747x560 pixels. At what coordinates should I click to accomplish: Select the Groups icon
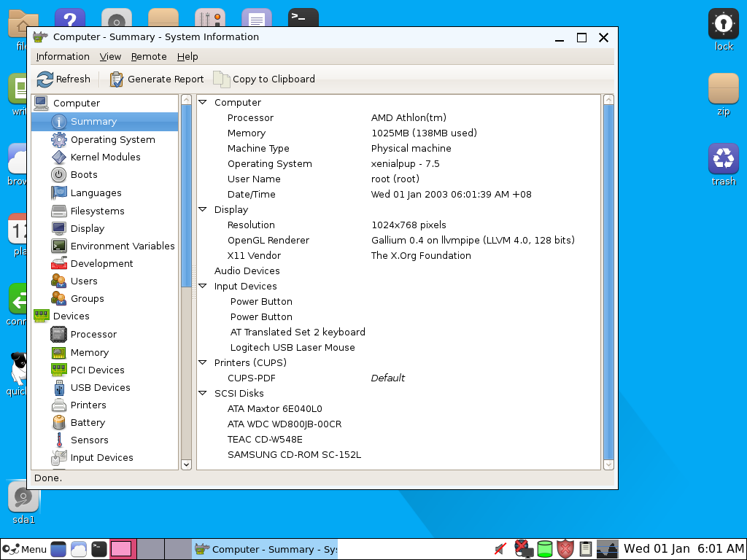[58, 298]
